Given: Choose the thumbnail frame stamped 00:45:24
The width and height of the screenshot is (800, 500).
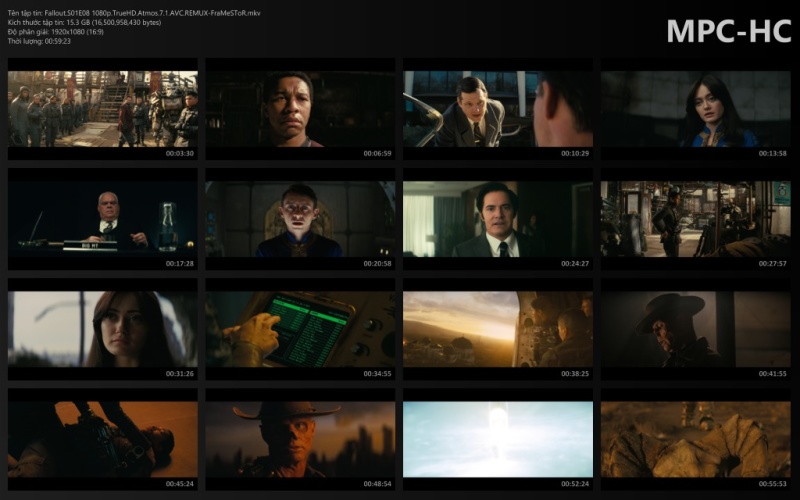Looking at the screenshot, I should click(103, 439).
